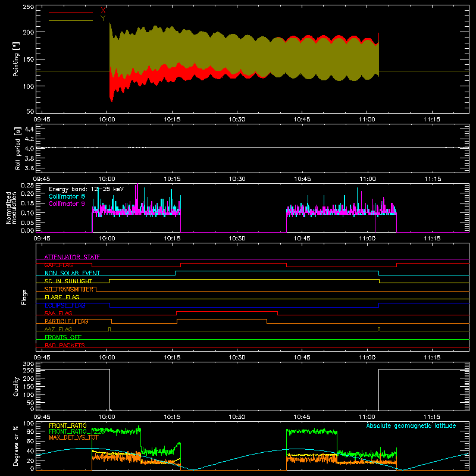Click the olive Y legend line

point(71,20)
